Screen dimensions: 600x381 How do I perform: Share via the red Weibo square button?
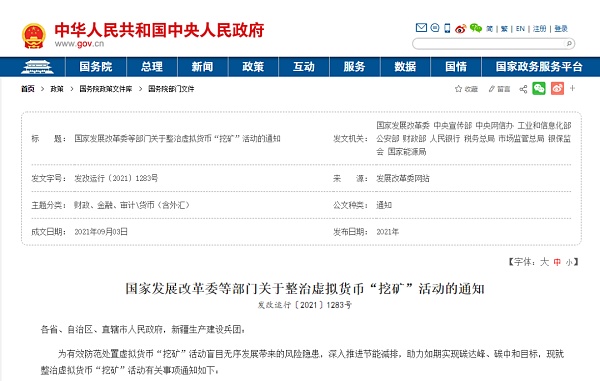pyautogui.click(x=557, y=88)
